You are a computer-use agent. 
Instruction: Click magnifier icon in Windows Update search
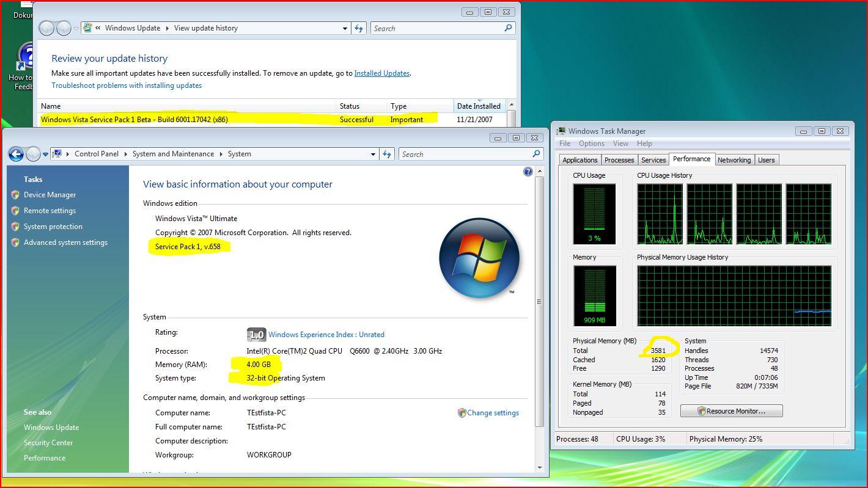click(x=508, y=28)
